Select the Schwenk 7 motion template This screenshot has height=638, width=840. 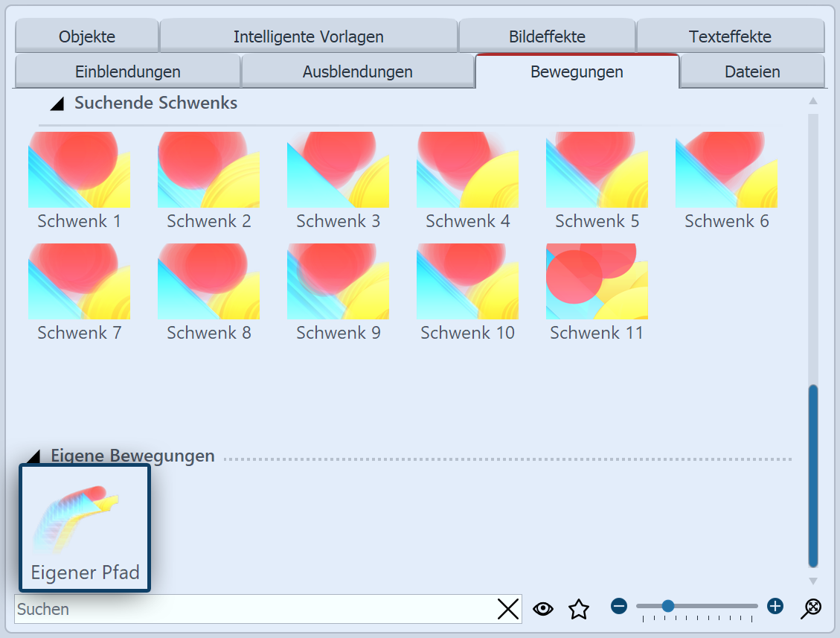coord(79,281)
